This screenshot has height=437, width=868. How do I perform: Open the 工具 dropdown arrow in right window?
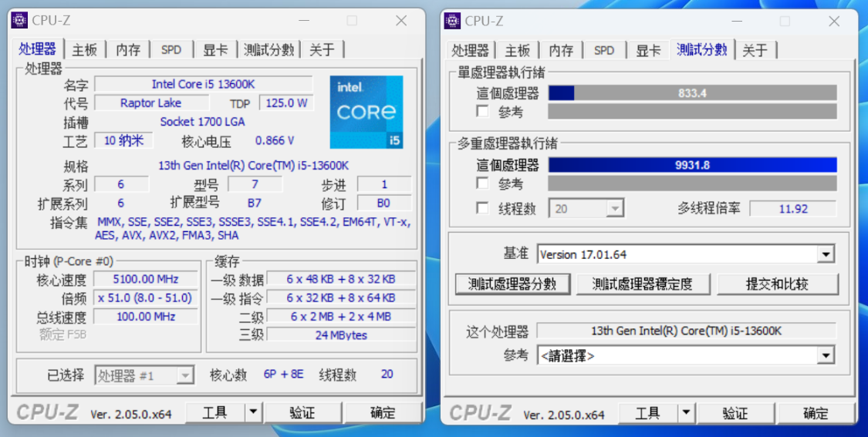[686, 412]
